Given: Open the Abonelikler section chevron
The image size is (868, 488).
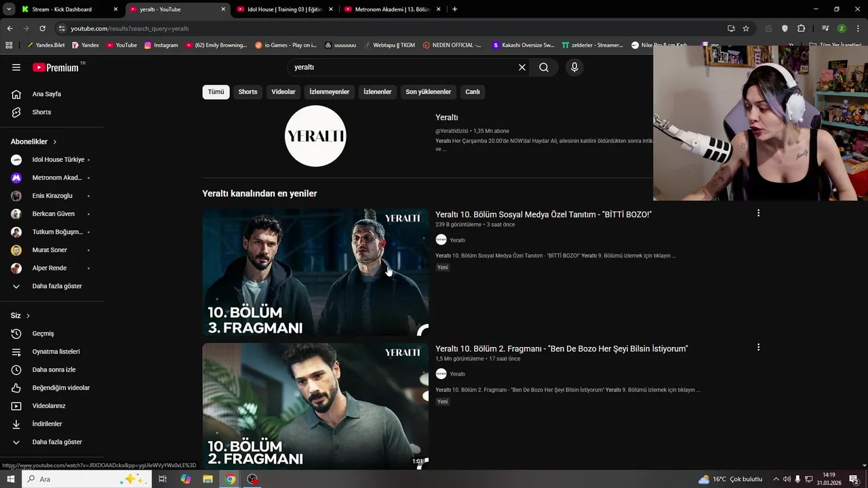Looking at the screenshot, I should (54, 142).
